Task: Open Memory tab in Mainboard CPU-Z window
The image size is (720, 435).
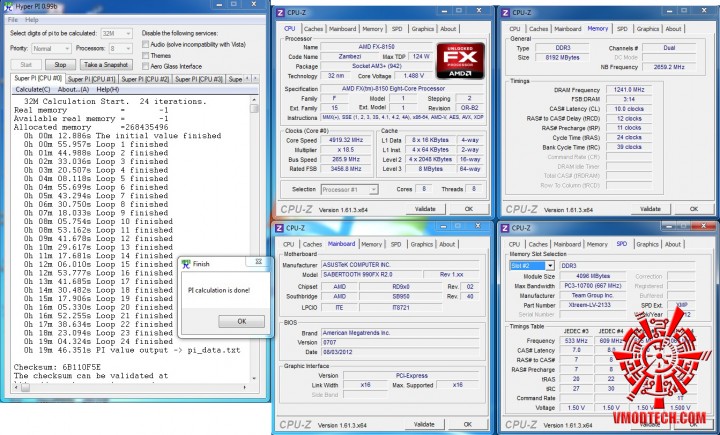Action: coord(371,244)
